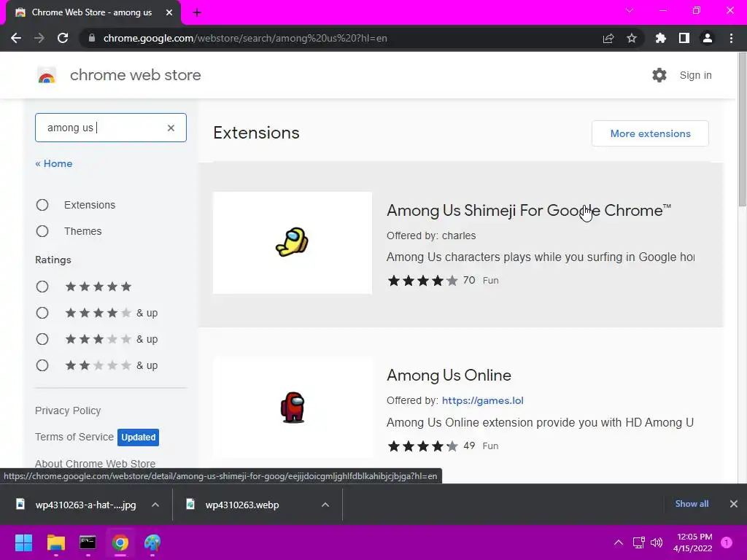The image size is (747, 560).
Task: Open the Among Us Shimeji For Google Chrome title
Action: [529, 211]
